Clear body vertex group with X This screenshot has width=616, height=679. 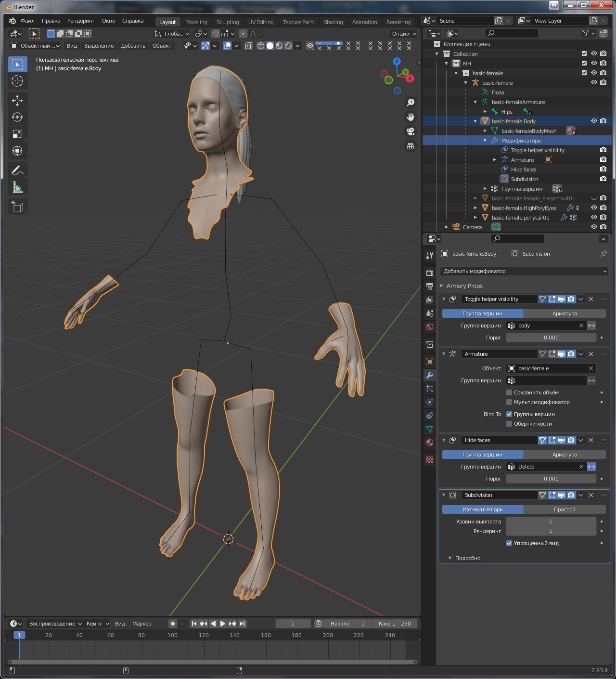581,326
